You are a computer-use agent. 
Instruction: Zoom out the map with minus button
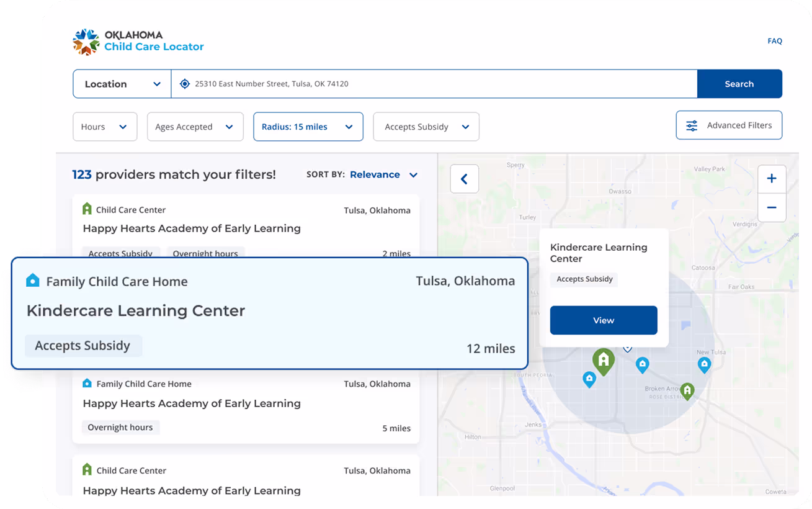(772, 207)
